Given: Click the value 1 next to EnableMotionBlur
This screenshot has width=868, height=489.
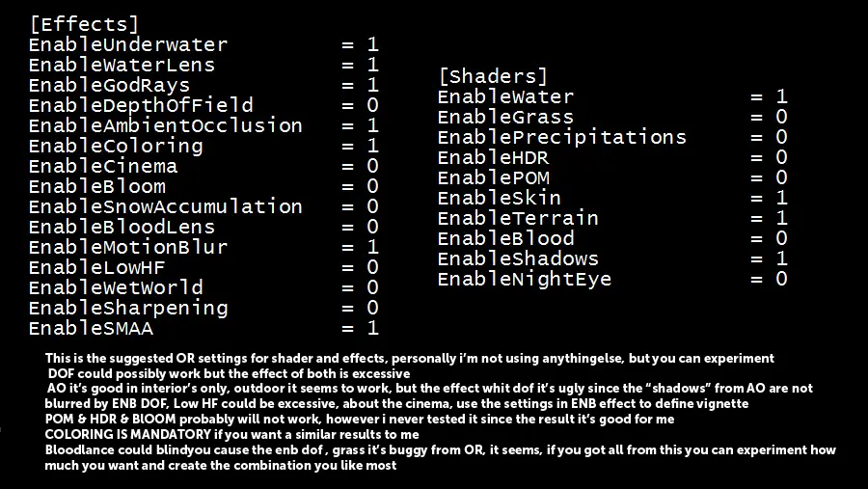Looking at the screenshot, I should [x=373, y=247].
